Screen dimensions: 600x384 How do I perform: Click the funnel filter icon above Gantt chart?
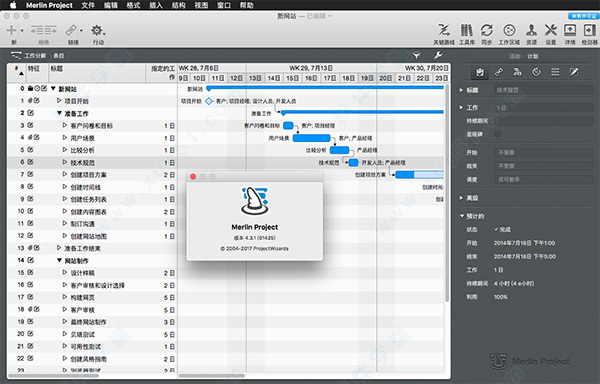pos(417,56)
